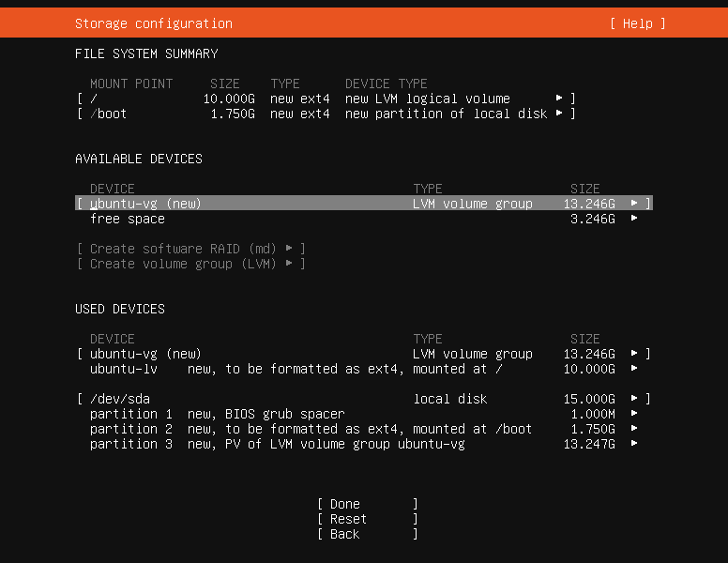The image size is (728, 563).
Task: Select the free space 3.246G row
Action: point(128,219)
